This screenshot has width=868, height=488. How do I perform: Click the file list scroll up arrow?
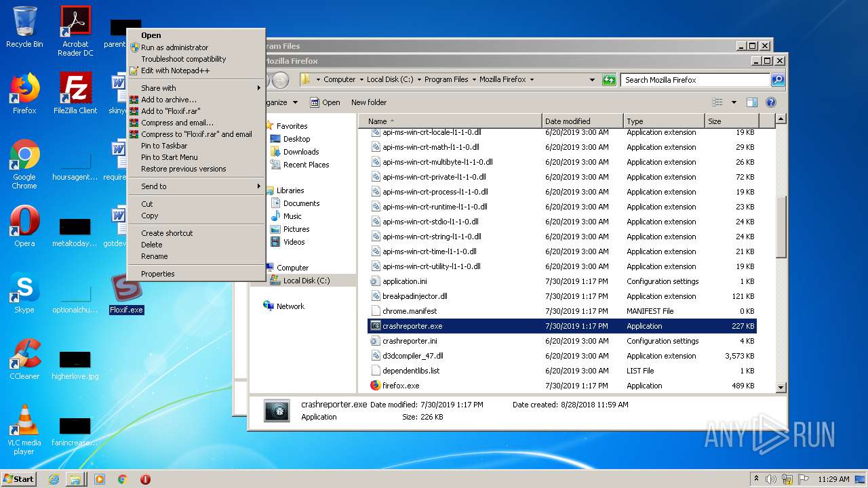tap(781, 119)
